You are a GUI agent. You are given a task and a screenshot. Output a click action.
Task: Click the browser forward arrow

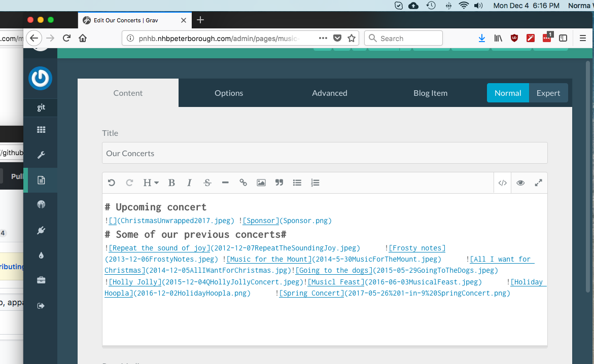point(50,38)
